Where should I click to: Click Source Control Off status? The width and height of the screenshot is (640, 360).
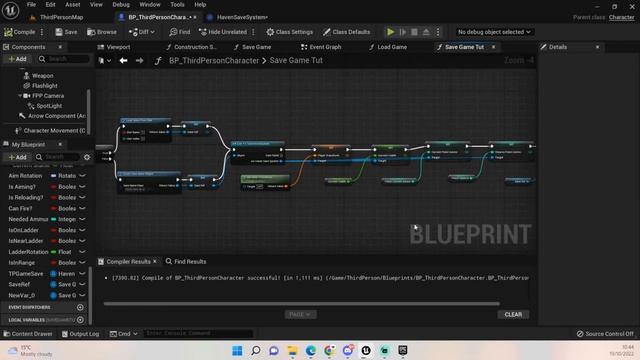[x=605, y=334]
